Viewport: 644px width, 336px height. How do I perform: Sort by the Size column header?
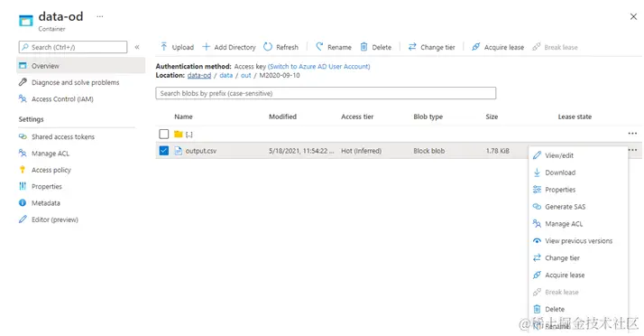tap(492, 117)
